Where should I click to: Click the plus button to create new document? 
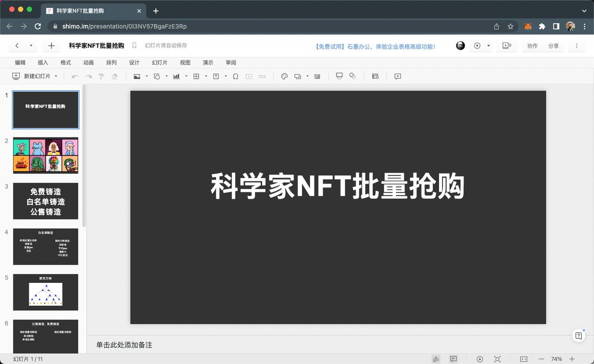pyautogui.click(x=51, y=45)
